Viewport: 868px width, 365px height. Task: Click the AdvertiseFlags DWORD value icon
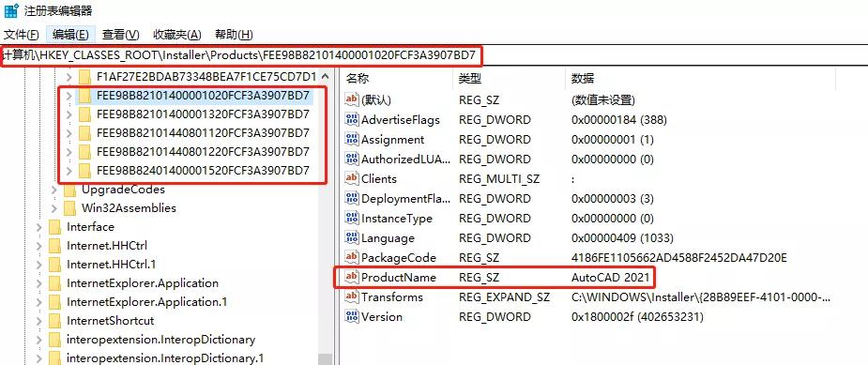(x=352, y=120)
